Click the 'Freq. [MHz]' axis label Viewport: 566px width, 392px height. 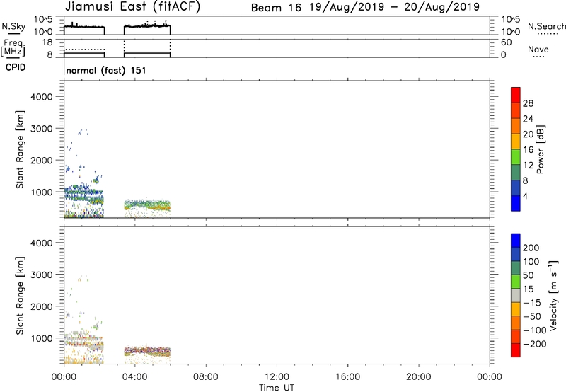click(13, 47)
